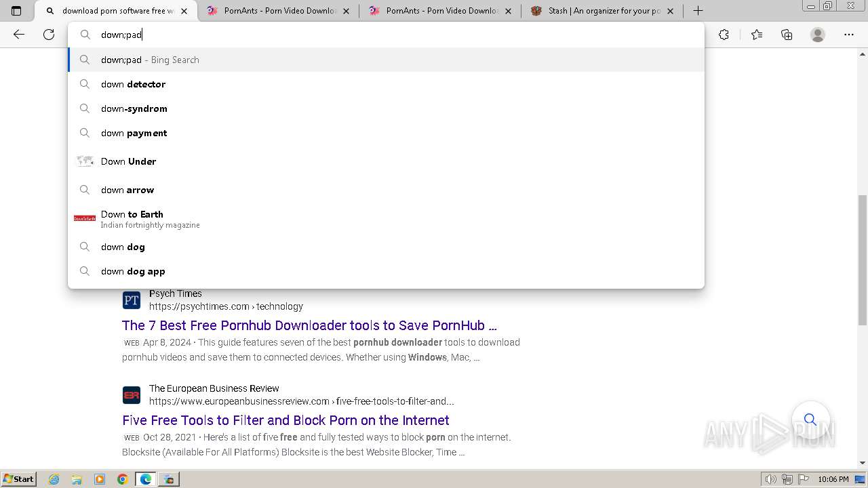Viewport: 868px width, 488px height.
Task: Open '7 Best Free Pornhub Downloader' result
Action: (309, 325)
